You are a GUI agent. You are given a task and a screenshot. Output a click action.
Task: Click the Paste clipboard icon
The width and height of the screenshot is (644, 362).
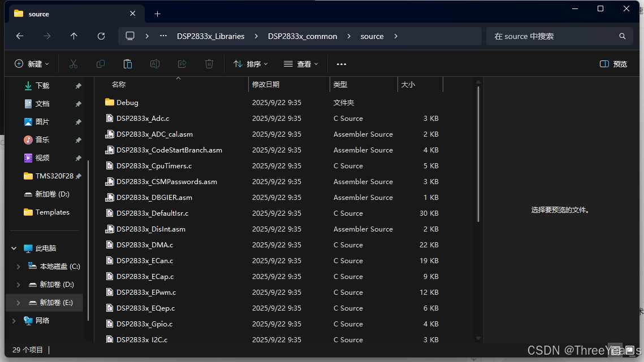click(x=128, y=64)
